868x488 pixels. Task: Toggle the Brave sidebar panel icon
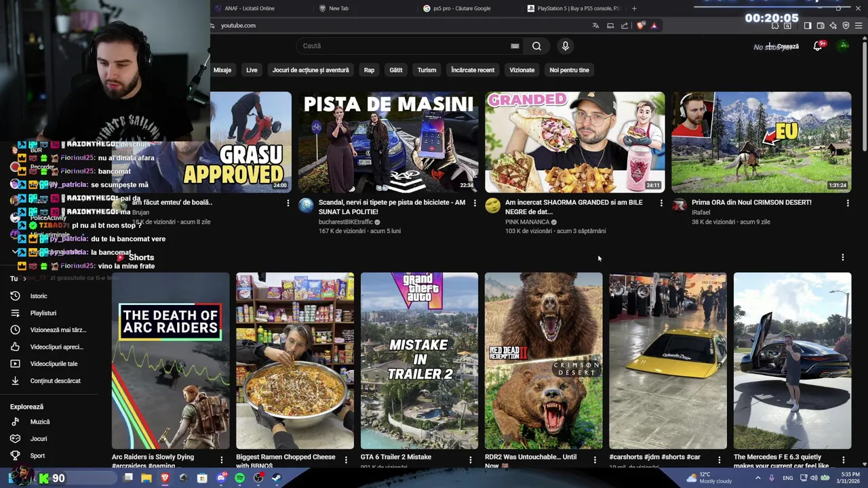[807, 26]
